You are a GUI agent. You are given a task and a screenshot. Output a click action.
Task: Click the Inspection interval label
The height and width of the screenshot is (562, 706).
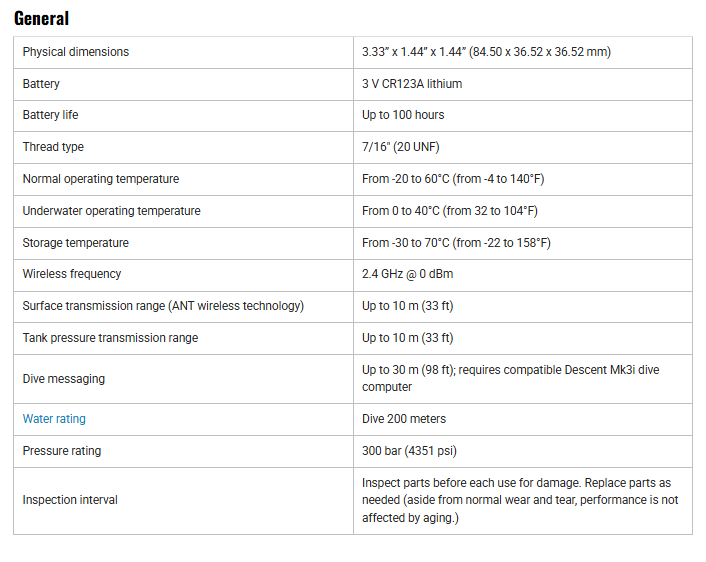pyautogui.click(x=70, y=500)
